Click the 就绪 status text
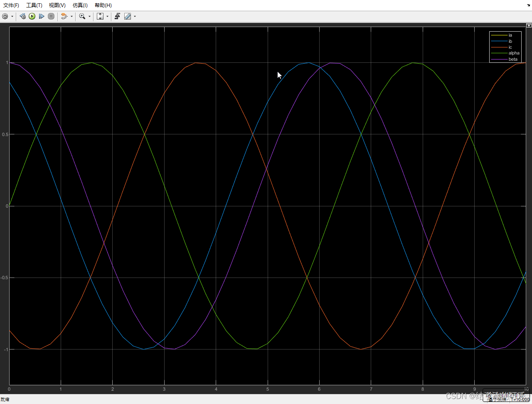The width and height of the screenshot is (532, 404). click(x=5, y=399)
